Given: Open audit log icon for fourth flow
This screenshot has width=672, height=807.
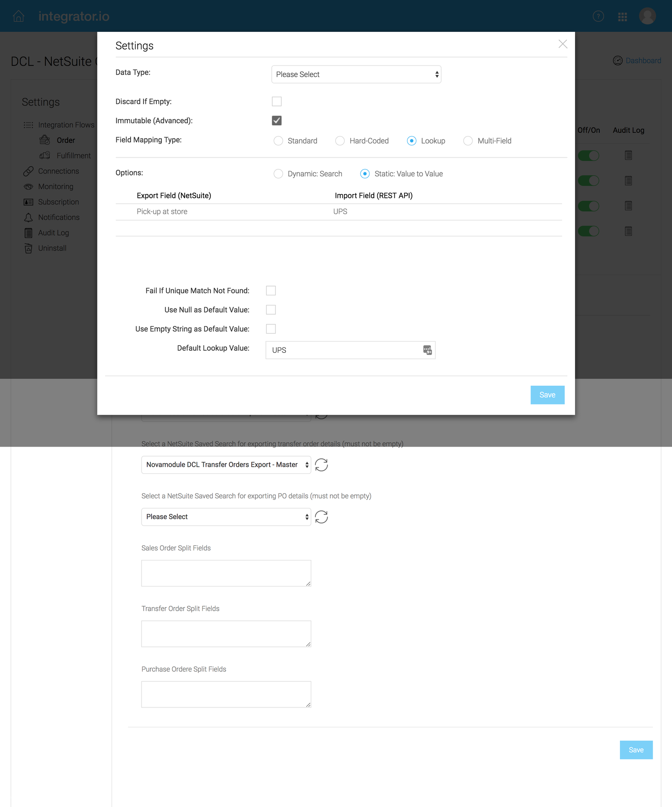Looking at the screenshot, I should 628,231.
